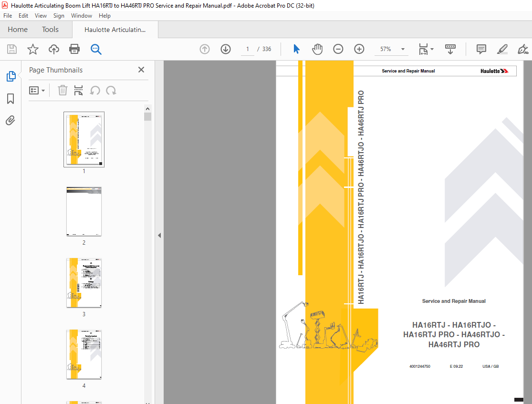Open the Window menu
Image resolution: width=532 pixels, height=404 pixels.
(x=82, y=16)
